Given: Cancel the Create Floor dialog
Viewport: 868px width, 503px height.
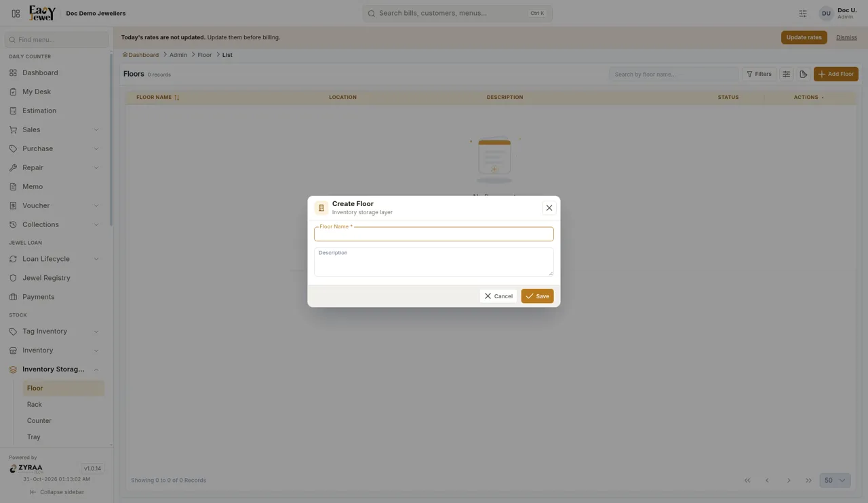Looking at the screenshot, I should point(498,296).
